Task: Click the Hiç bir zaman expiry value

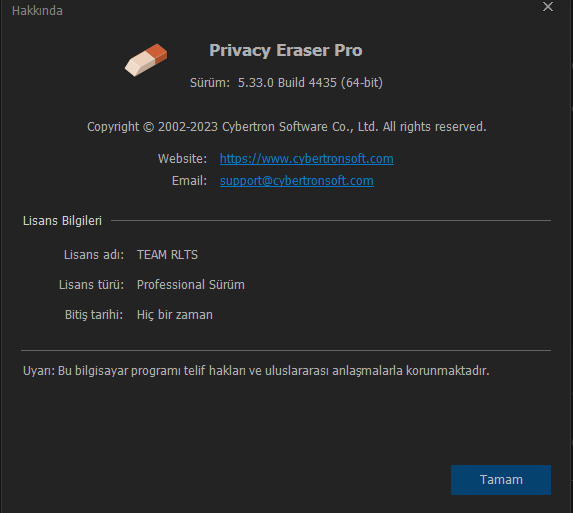Action: click(174, 315)
